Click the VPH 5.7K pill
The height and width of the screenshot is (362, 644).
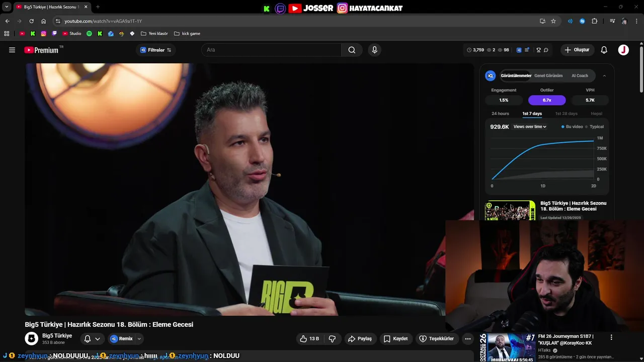pyautogui.click(x=590, y=100)
